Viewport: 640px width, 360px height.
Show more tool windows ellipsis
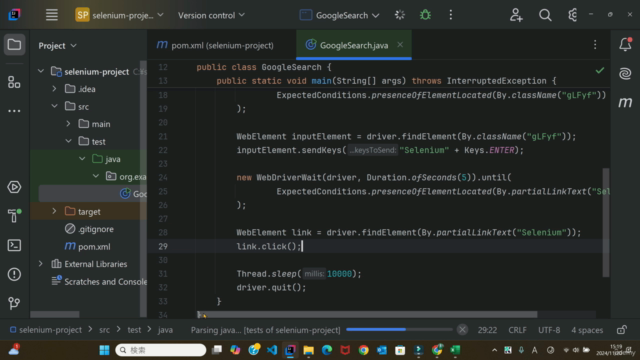pyautogui.click(x=14, y=111)
